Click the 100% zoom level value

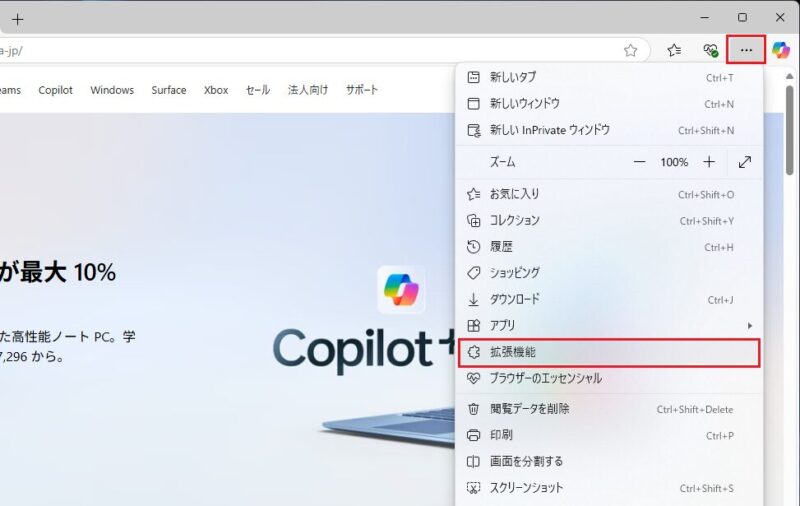674,162
